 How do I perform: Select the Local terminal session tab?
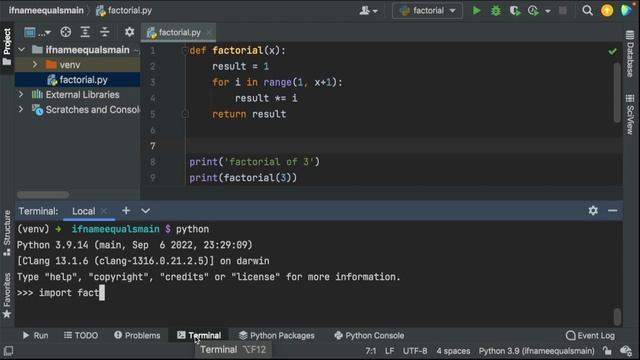[84, 211]
